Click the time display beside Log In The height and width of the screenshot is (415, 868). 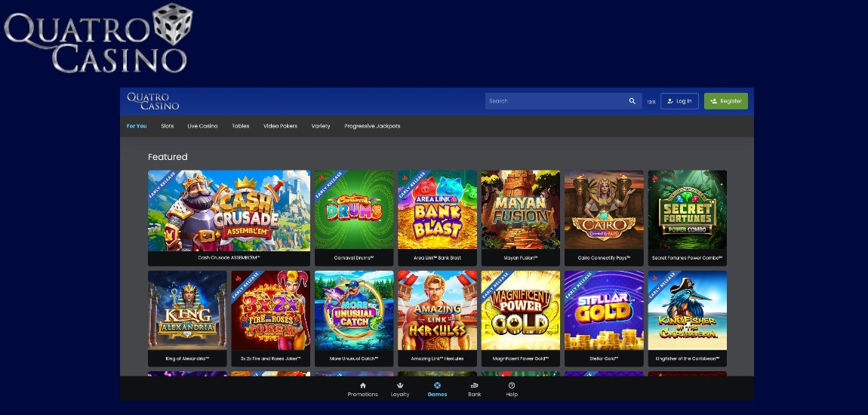(x=651, y=102)
